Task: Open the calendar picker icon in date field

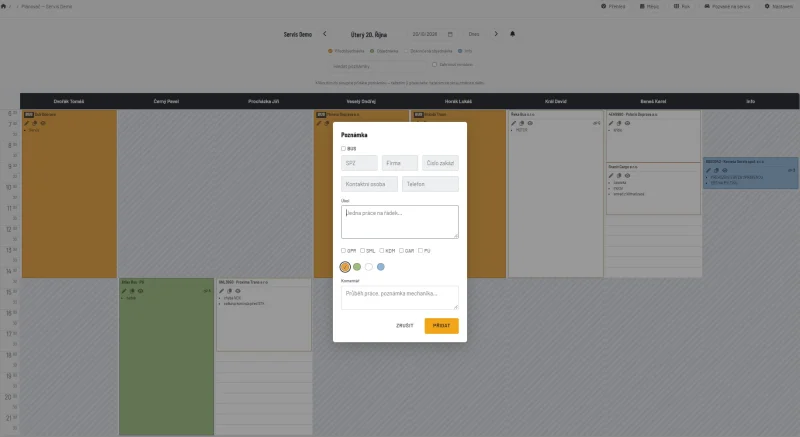Action: click(x=450, y=34)
